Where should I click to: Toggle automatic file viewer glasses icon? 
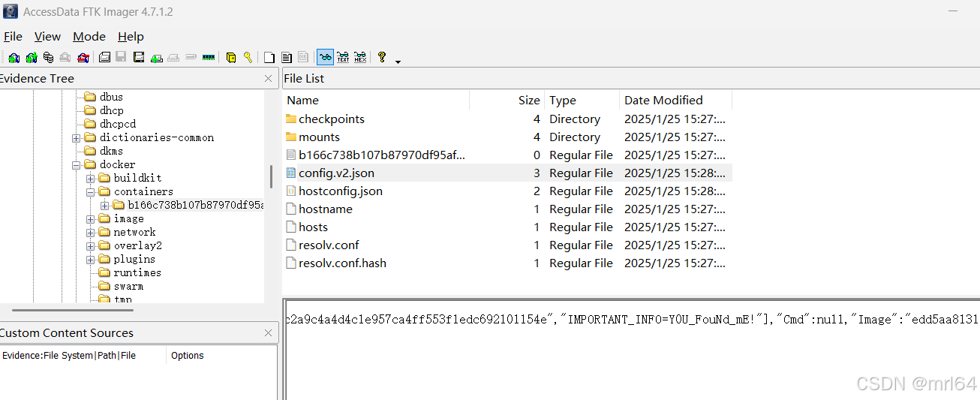point(325,57)
